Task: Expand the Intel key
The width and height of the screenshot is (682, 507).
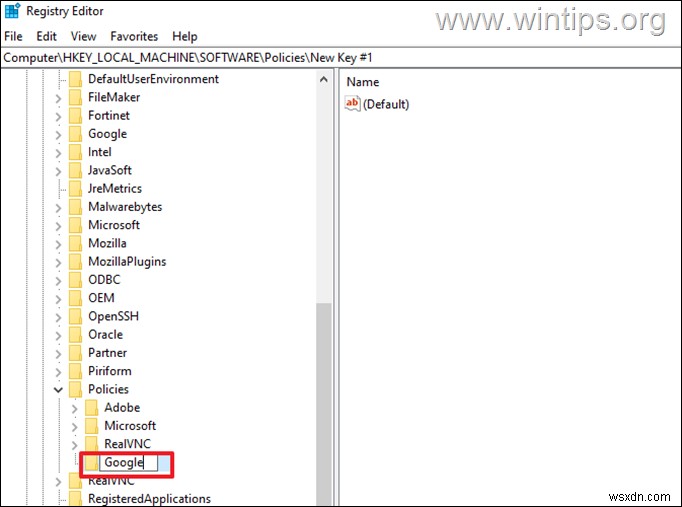Action: pos(58,153)
